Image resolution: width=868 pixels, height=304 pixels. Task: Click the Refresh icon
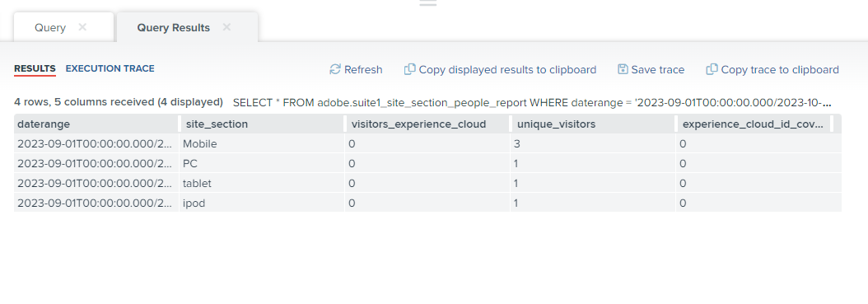(335, 69)
